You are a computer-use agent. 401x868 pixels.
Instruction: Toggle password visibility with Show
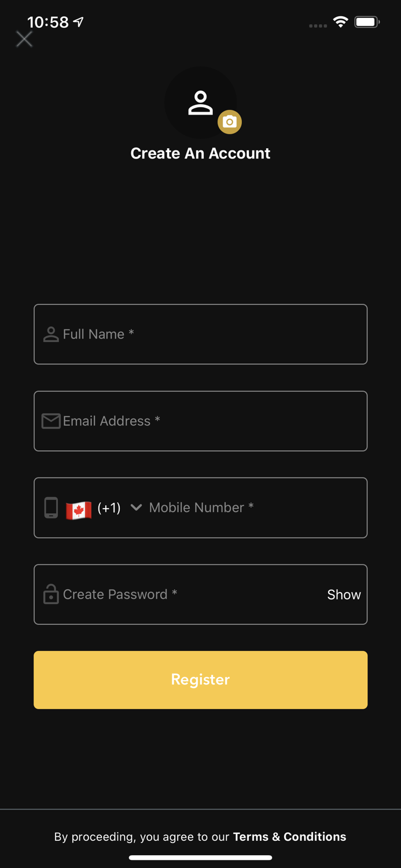click(x=343, y=594)
